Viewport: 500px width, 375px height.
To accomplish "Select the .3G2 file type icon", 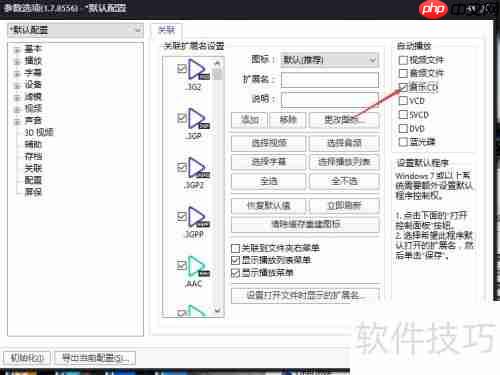I will (x=198, y=69).
